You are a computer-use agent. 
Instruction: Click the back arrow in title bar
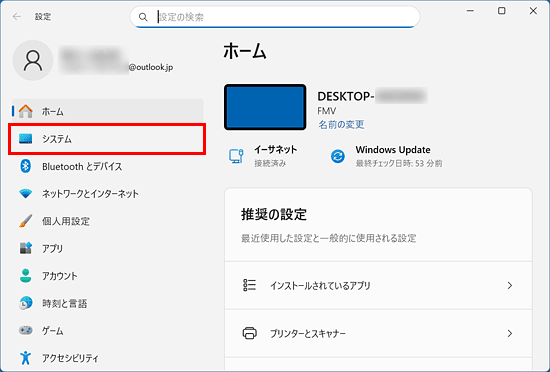[x=16, y=16]
